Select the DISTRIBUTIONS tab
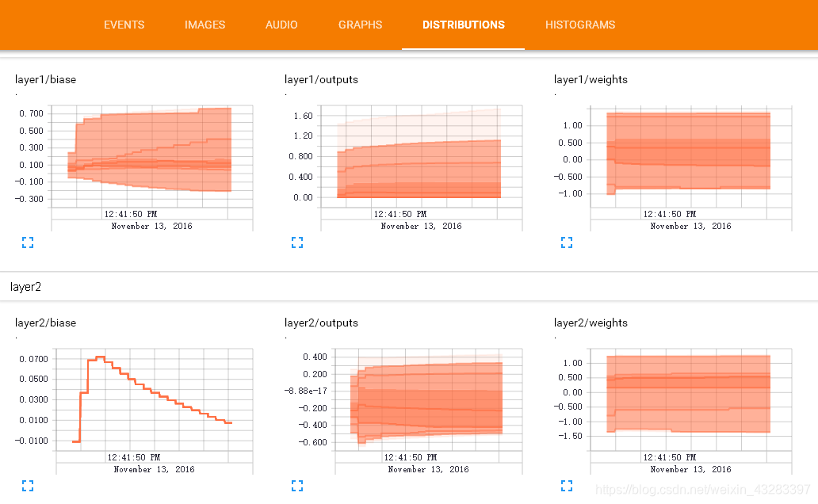Image resolution: width=818 pixels, height=504 pixels. 463,25
